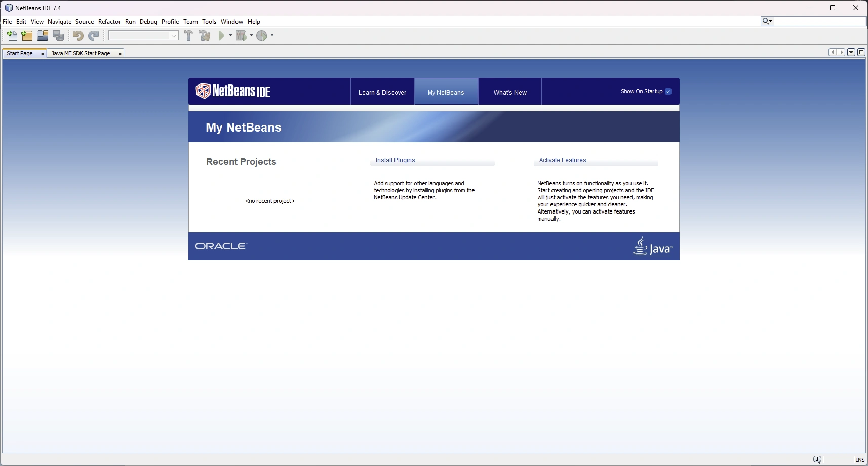Click the Java logo in footer
868x466 pixels.
652,246
